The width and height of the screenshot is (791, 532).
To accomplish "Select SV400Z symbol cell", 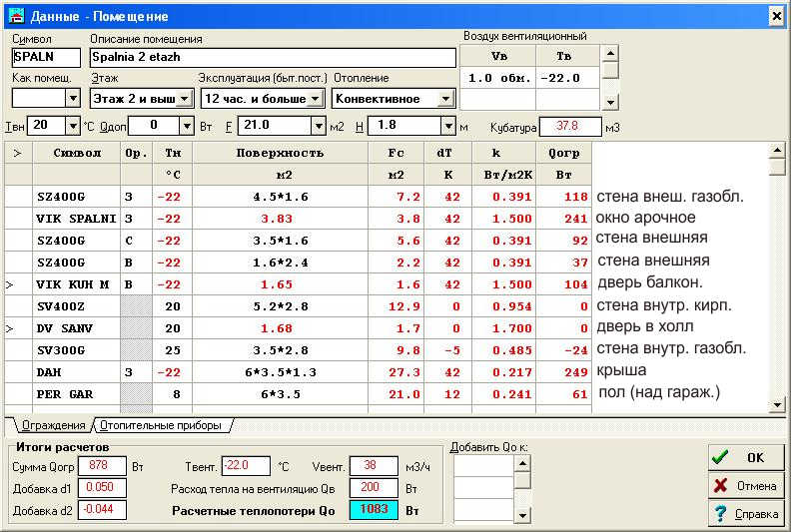I will [x=77, y=306].
